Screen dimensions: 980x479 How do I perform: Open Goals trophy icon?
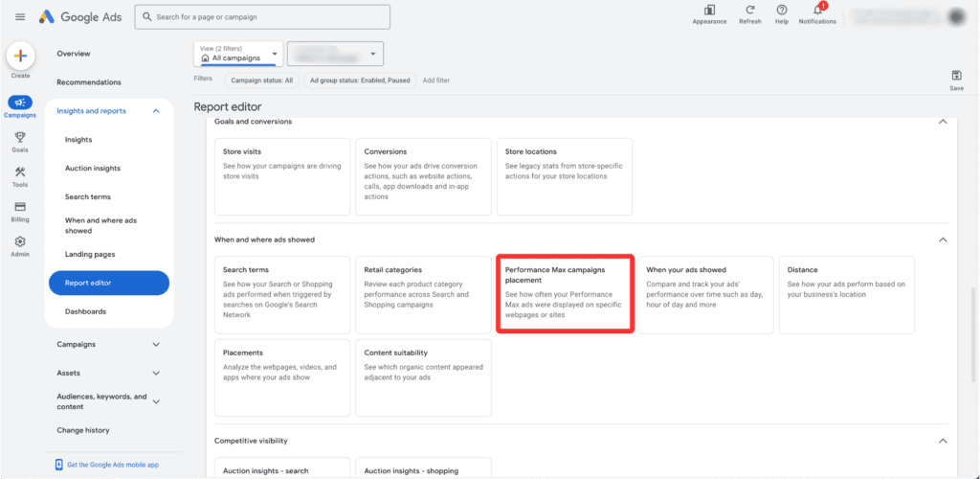(x=20, y=137)
